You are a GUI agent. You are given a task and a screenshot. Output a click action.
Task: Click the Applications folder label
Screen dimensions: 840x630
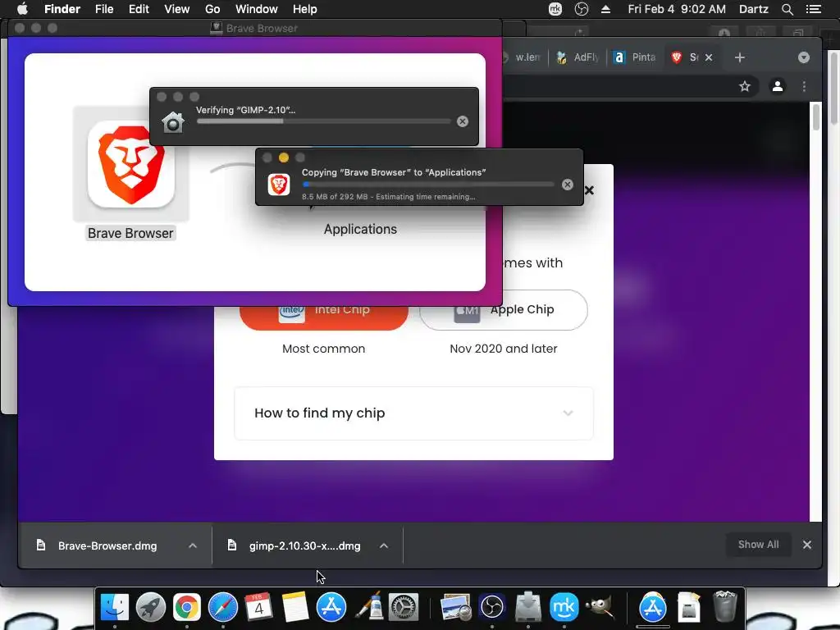coord(360,230)
